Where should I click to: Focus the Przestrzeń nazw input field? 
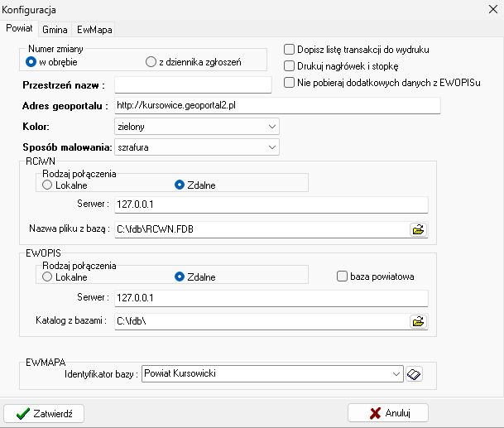[193, 85]
